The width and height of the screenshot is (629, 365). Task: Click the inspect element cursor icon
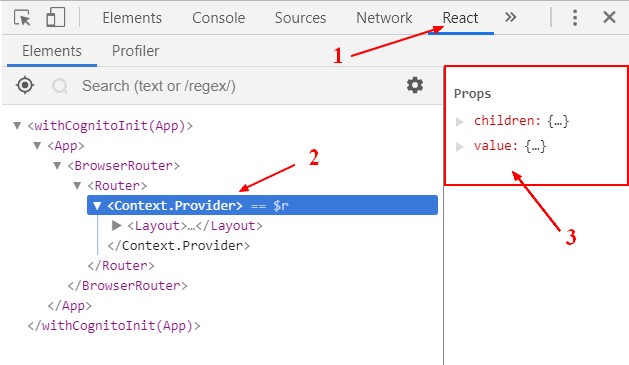coord(22,18)
